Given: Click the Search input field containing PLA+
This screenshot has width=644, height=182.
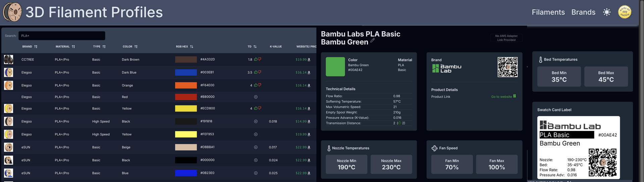Looking at the screenshot, I should tap(62, 36).
